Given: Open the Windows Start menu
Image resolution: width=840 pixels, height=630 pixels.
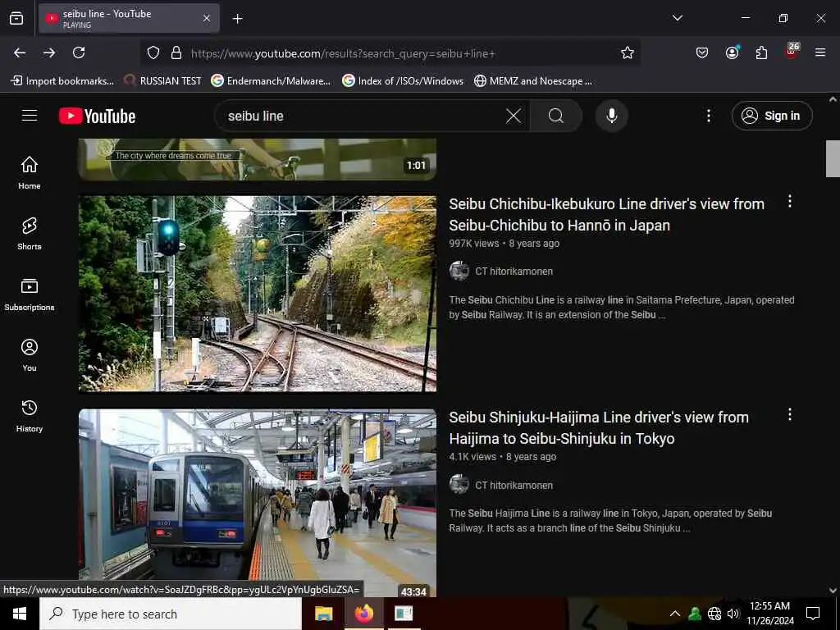Looking at the screenshot, I should [20, 614].
